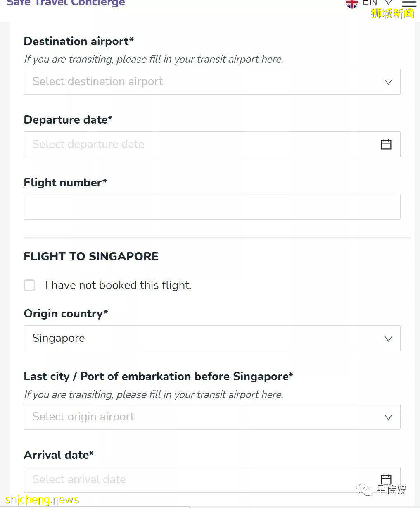Screen dimensions: 420x508
Task: Focus the Select departure date field
Action: [198, 144]
